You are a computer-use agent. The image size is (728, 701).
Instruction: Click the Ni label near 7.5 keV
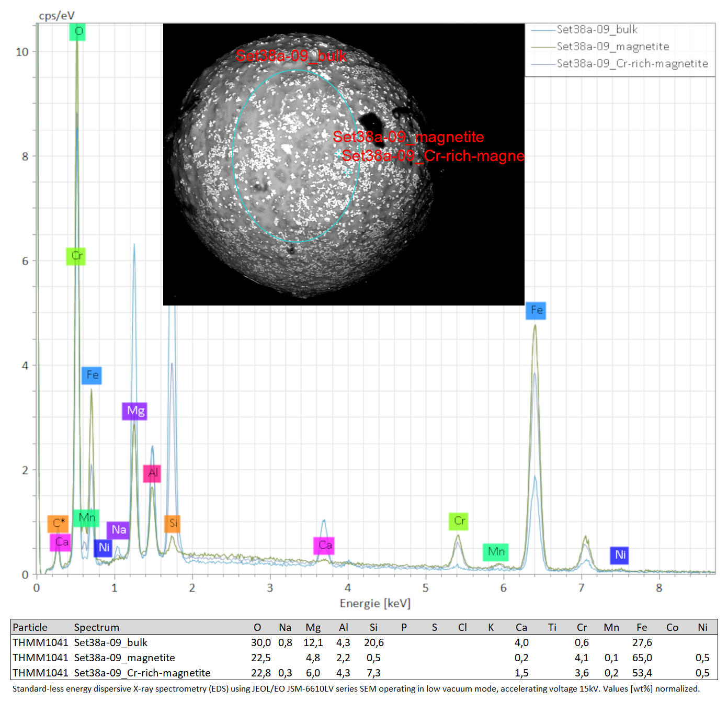(x=620, y=555)
